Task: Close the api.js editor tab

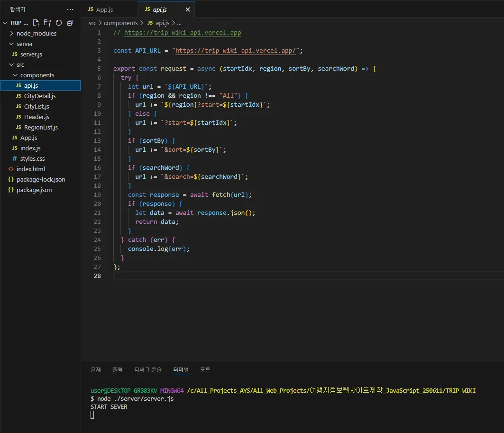Action: click(188, 9)
